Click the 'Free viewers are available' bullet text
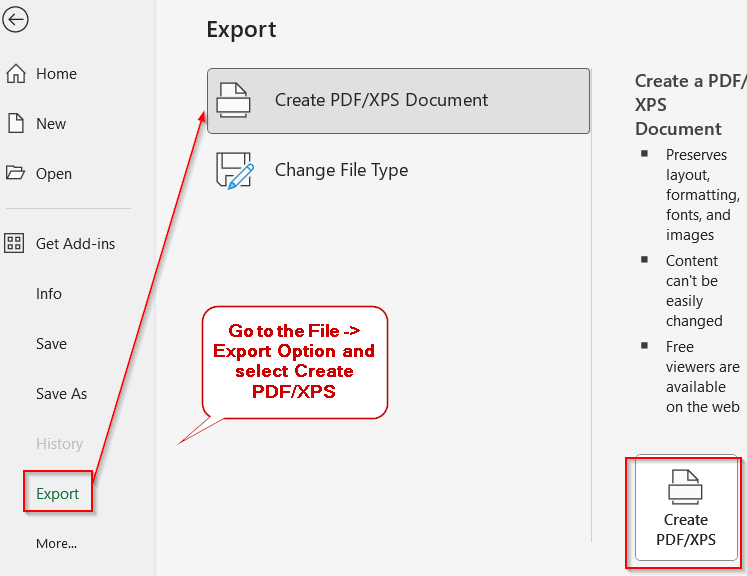Image resolution: width=747 pixels, height=576 pixels. [x=703, y=377]
